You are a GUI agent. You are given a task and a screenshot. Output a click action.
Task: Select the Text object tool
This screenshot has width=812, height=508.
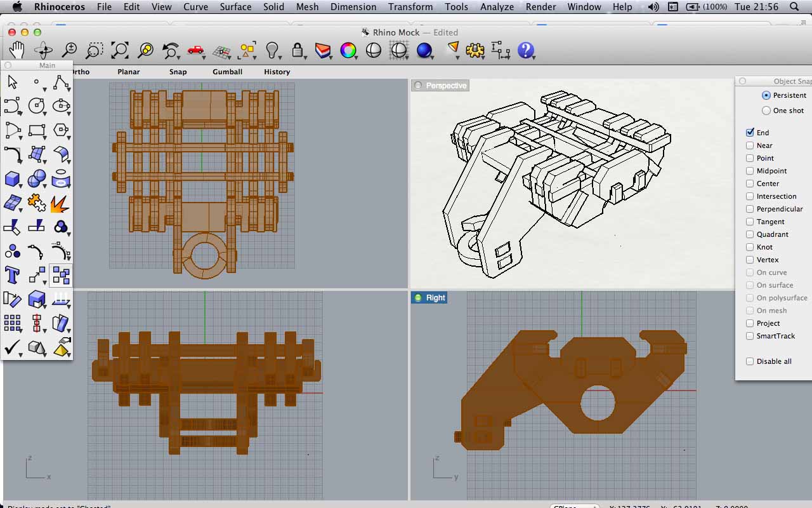point(12,275)
